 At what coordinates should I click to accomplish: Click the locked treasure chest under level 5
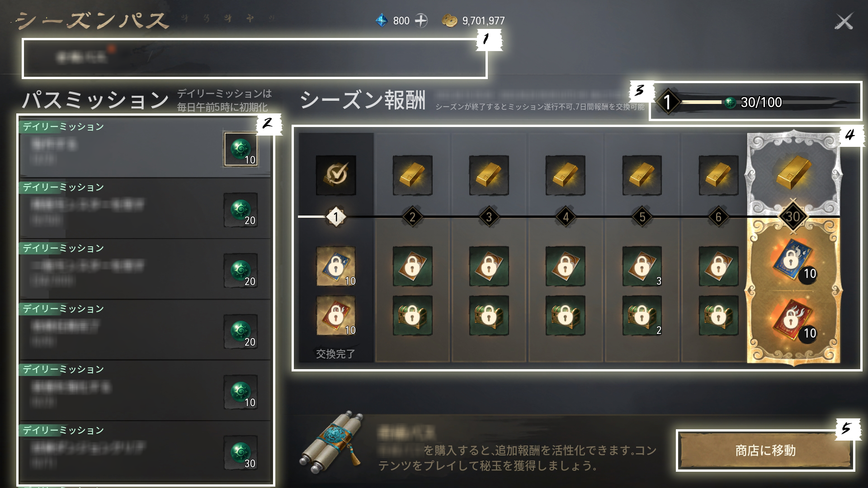642,315
